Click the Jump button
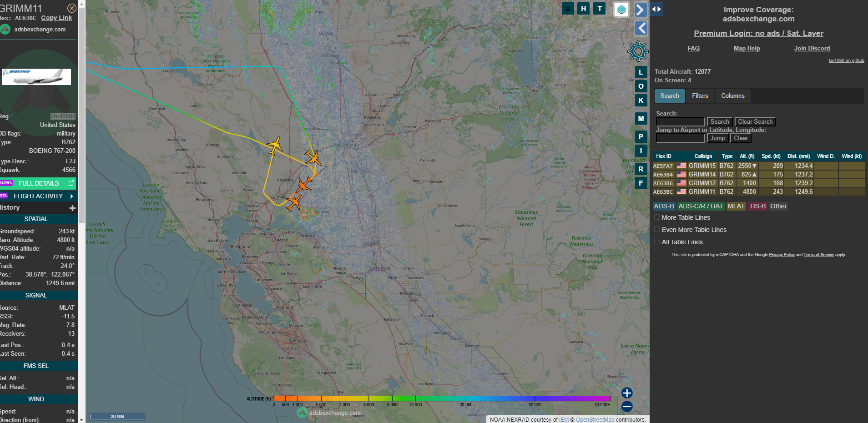The image size is (868, 423). pos(717,138)
